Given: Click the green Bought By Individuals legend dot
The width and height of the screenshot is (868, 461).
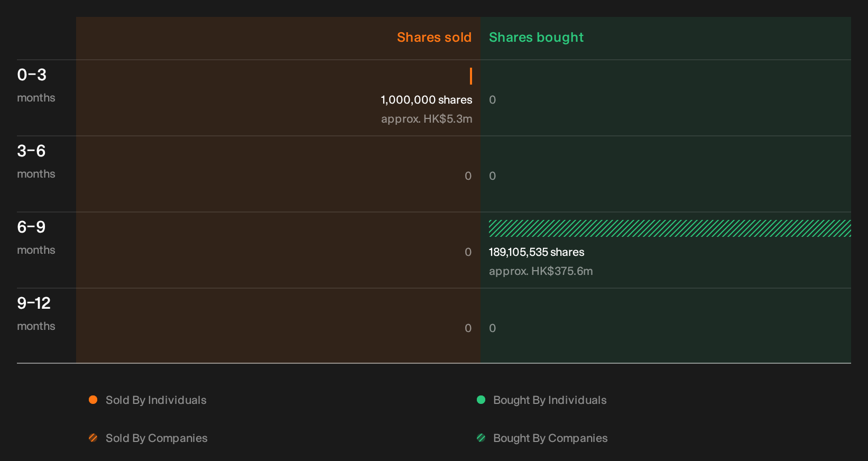Looking at the screenshot, I should 481,400.
